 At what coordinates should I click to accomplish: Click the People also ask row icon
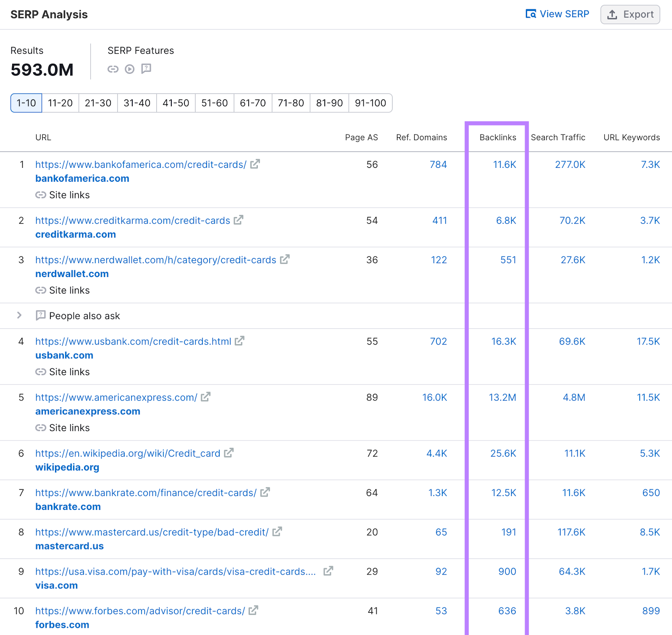click(41, 315)
